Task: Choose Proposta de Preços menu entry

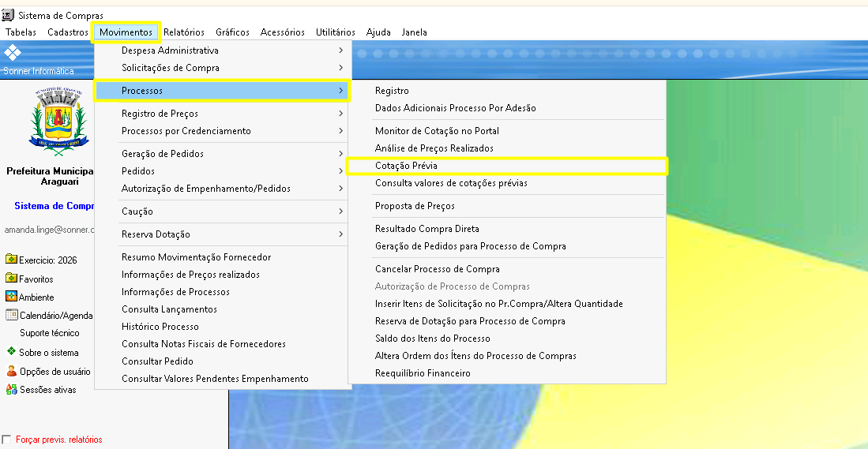Action: click(415, 206)
